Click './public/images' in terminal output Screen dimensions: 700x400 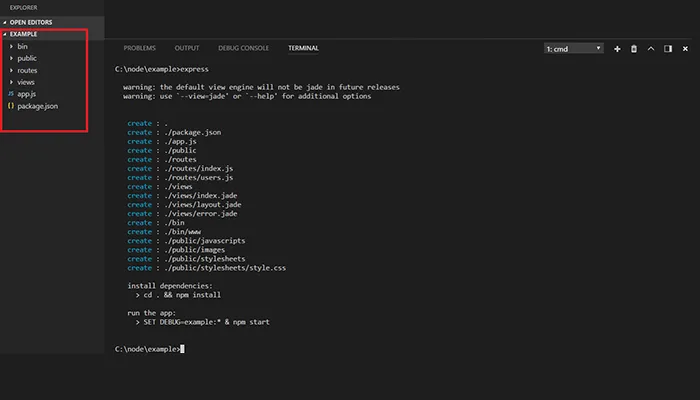[194, 250]
